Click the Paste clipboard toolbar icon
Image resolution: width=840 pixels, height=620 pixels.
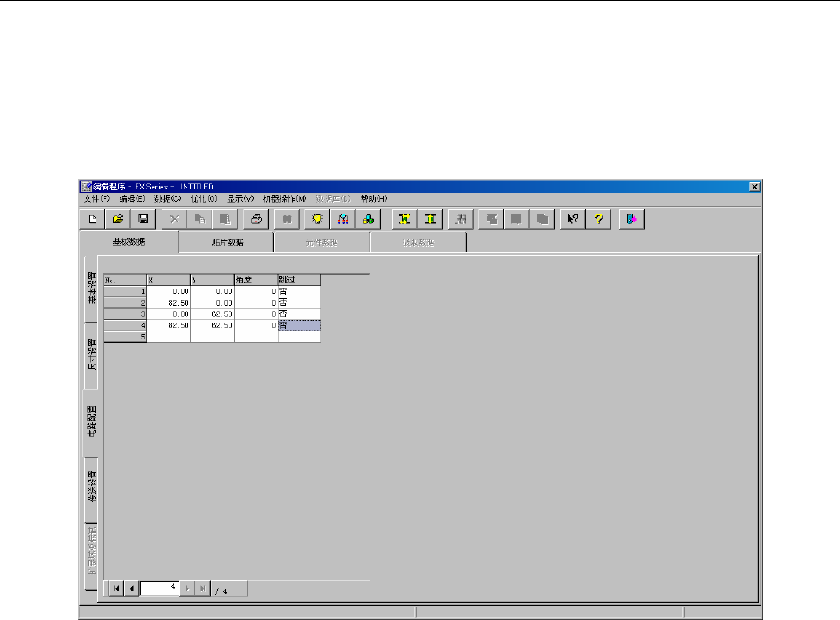[x=225, y=219]
